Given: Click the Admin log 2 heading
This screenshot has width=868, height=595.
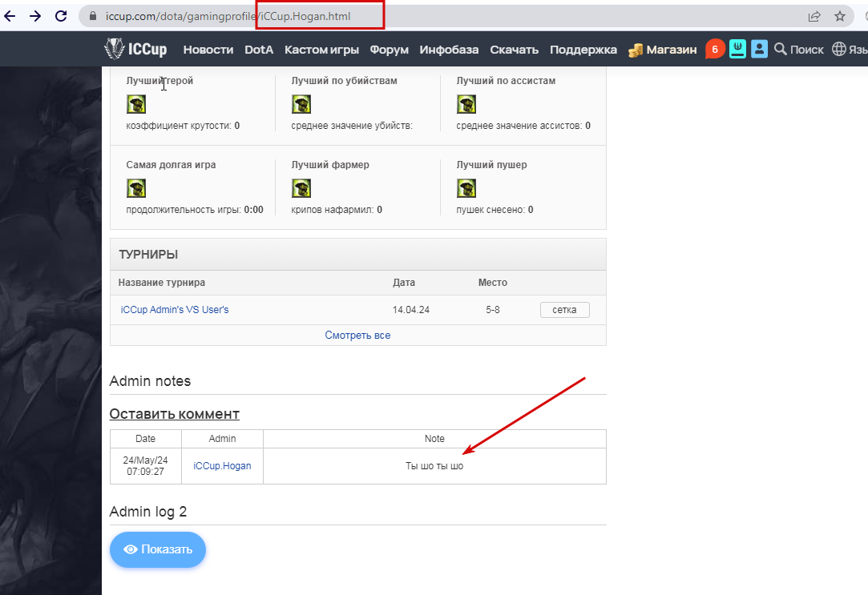Looking at the screenshot, I should click(147, 512).
